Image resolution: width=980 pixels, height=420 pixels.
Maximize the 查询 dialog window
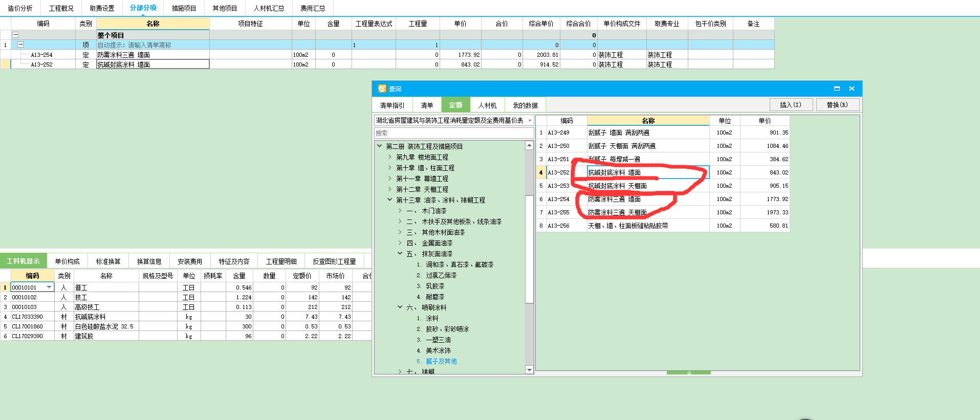(x=837, y=89)
